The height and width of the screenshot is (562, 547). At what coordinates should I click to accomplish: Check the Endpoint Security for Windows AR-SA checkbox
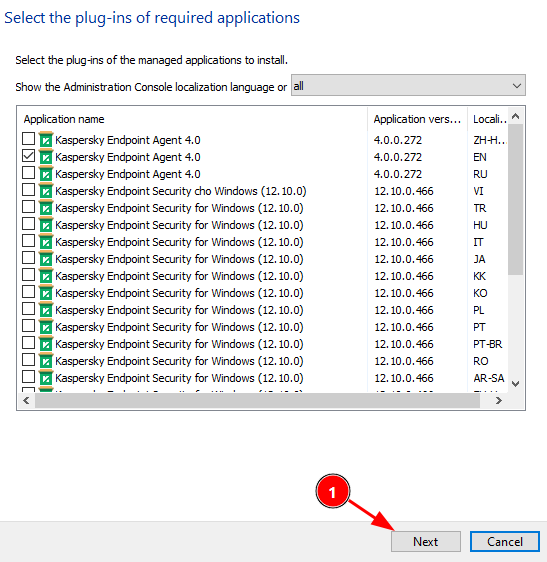tap(28, 377)
